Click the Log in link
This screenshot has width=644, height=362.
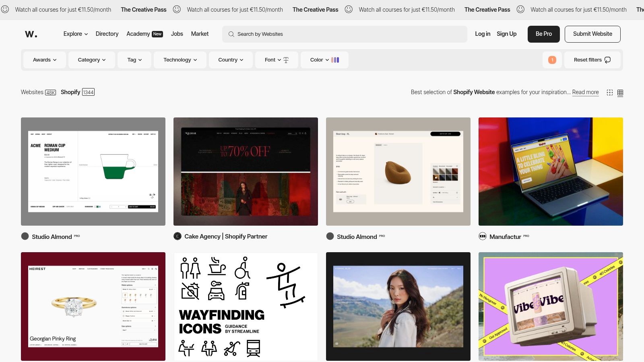point(483,34)
